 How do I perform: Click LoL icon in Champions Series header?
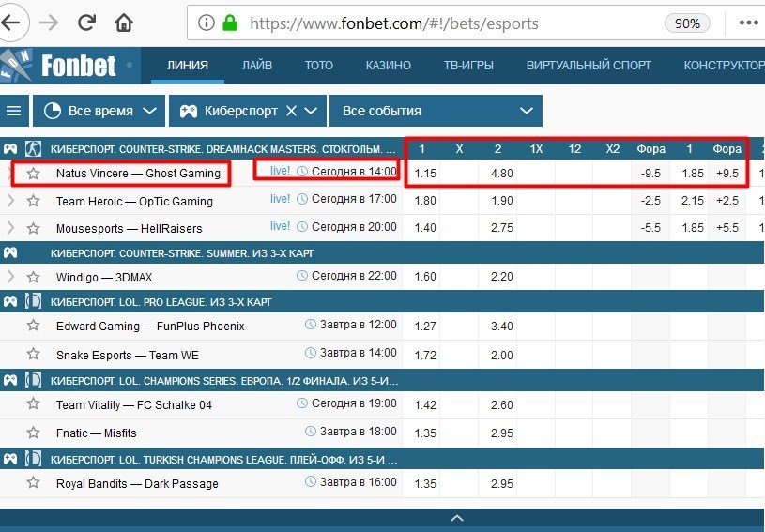click(33, 379)
